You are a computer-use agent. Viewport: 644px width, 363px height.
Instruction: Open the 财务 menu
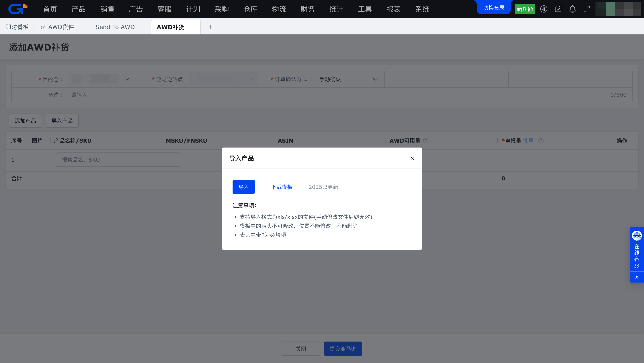307,9
